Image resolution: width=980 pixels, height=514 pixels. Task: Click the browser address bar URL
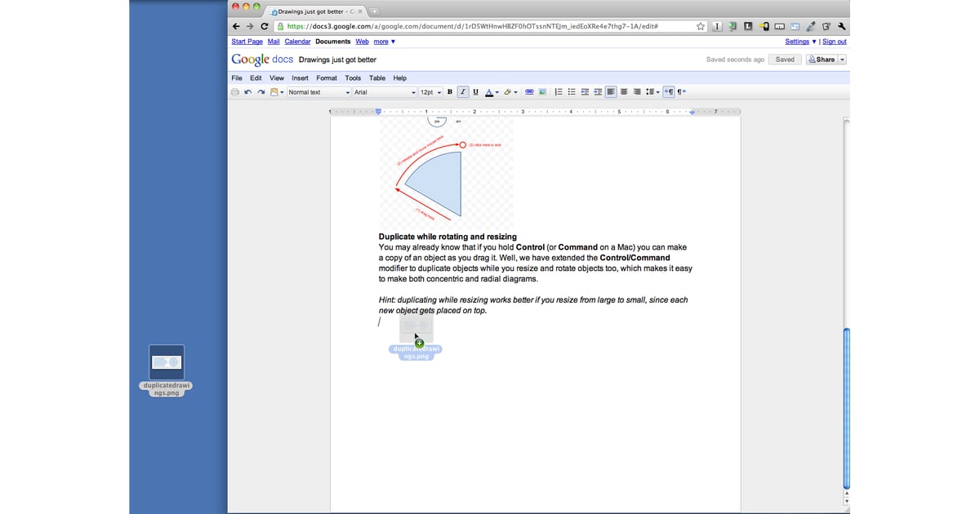tap(474, 26)
